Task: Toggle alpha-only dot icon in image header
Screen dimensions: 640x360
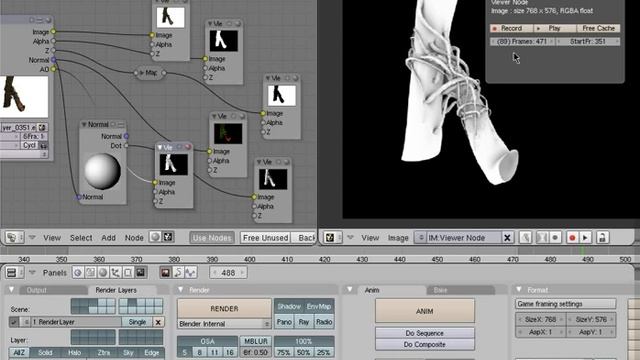Action: 555,238
